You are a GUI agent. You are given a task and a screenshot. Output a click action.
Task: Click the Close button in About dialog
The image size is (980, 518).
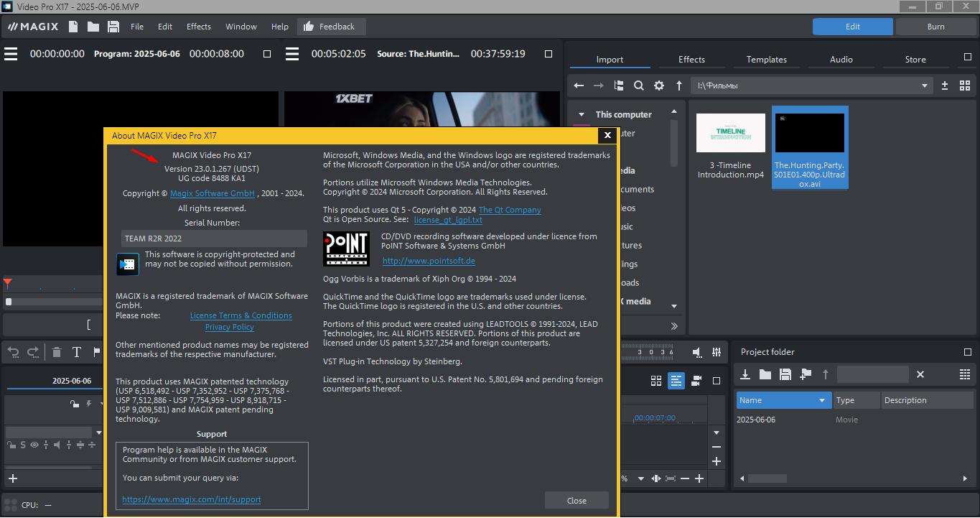[x=577, y=501]
